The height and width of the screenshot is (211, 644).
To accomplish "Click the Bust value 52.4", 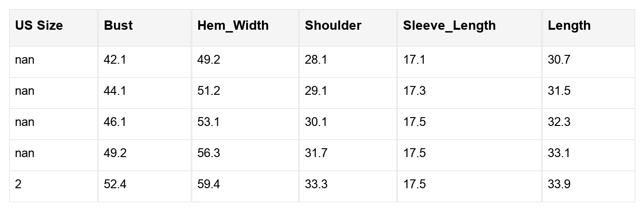I will coord(115,185).
